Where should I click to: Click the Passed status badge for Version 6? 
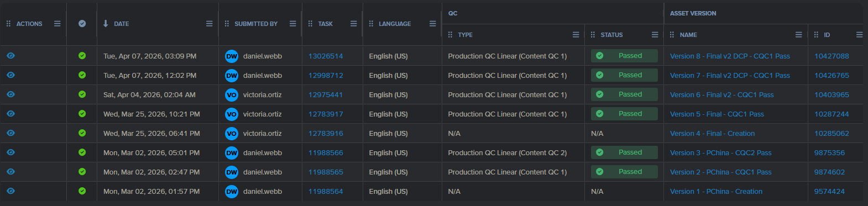tap(624, 94)
